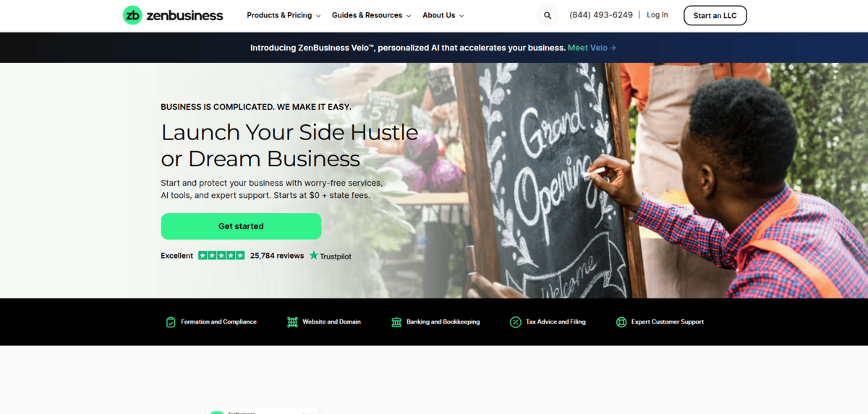868x414 pixels.
Task: Open the 25,784 reviews text link
Action: 277,256
